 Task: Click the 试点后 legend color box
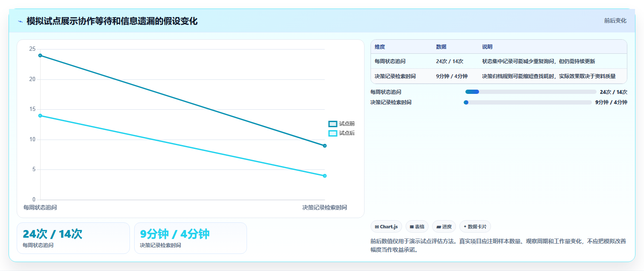333,133
